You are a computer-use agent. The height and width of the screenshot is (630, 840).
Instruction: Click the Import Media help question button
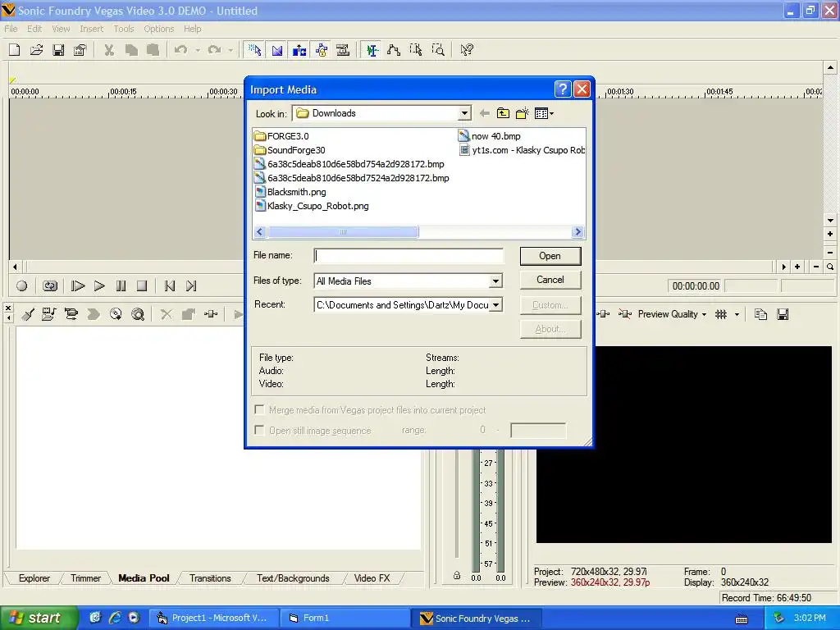[x=563, y=89]
